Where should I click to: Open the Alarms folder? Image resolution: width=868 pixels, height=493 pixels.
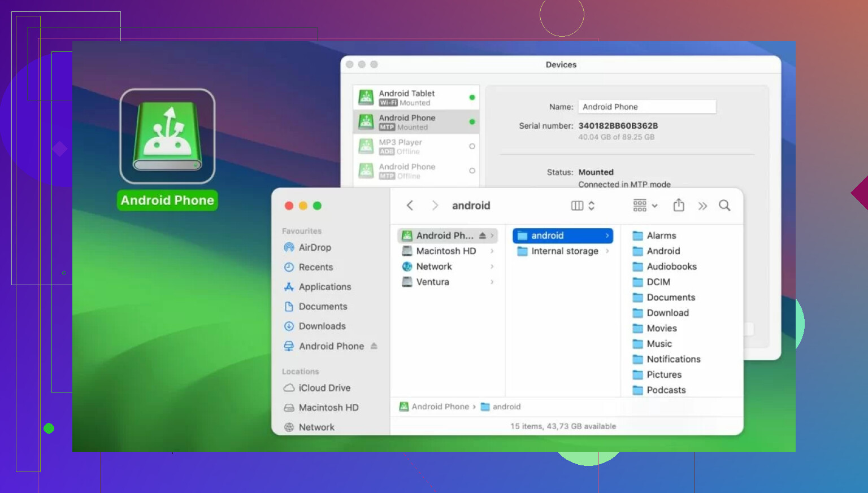[654, 235]
